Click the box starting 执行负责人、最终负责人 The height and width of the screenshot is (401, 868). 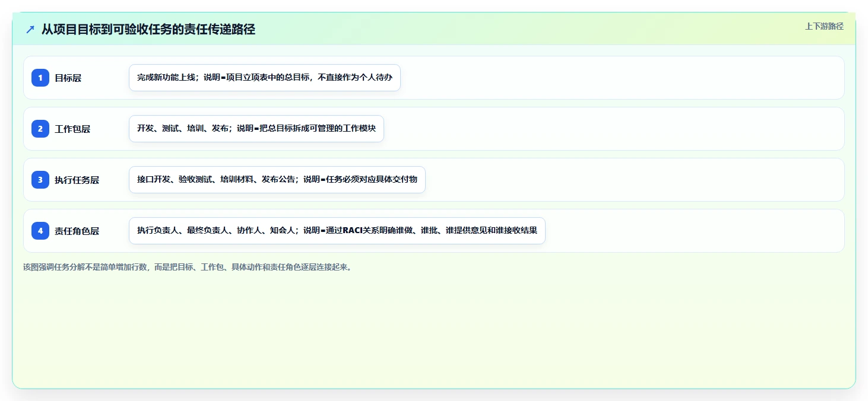click(x=337, y=231)
